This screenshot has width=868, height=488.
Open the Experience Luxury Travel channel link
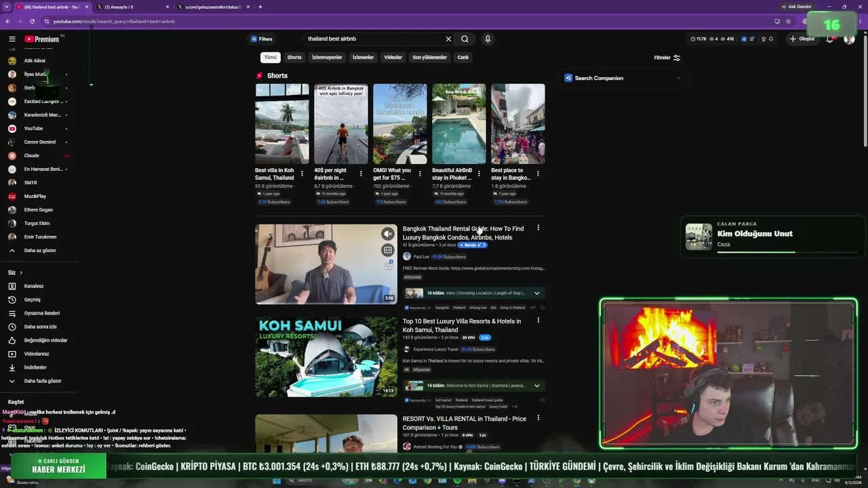click(x=436, y=349)
